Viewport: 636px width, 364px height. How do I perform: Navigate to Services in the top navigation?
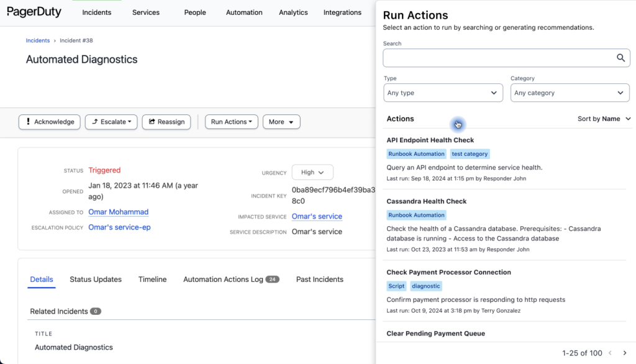click(145, 12)
